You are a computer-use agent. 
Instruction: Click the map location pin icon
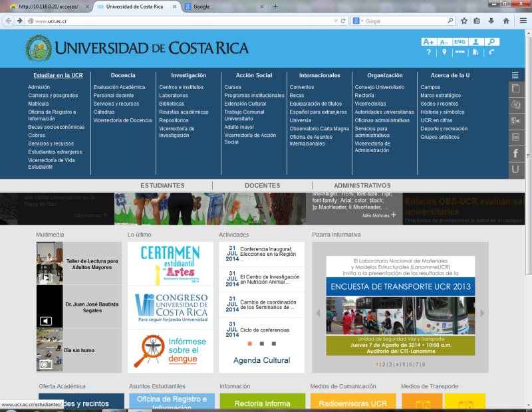[444, 52]
